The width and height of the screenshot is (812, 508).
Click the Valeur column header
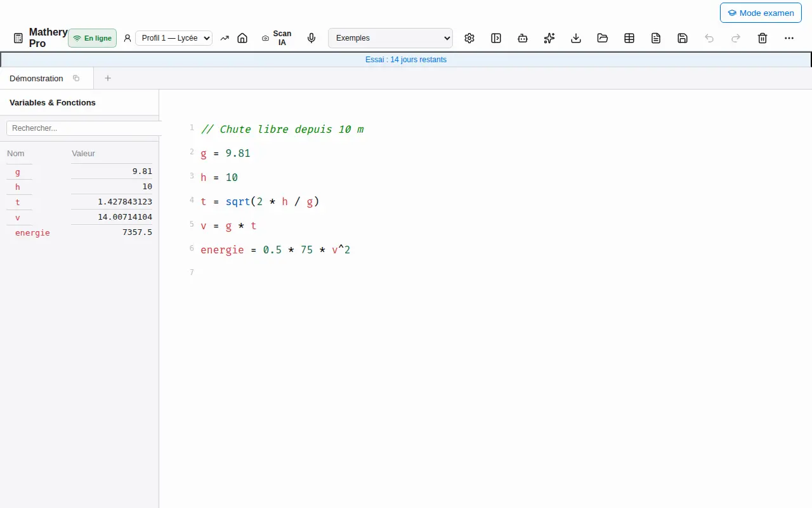click(x=84, y=153)
